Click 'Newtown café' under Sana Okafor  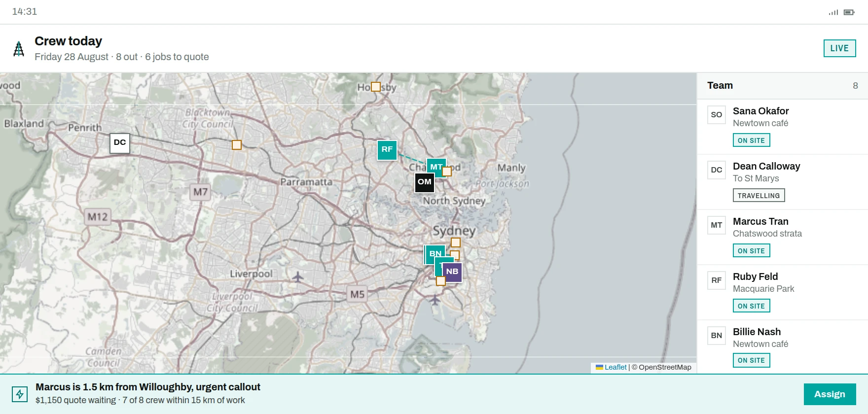point(760,123)
